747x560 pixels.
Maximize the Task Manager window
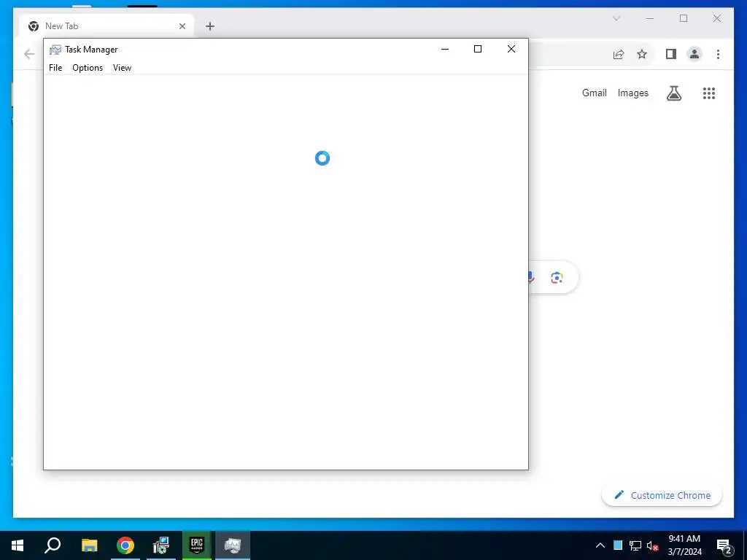click(x=478, y=49)
